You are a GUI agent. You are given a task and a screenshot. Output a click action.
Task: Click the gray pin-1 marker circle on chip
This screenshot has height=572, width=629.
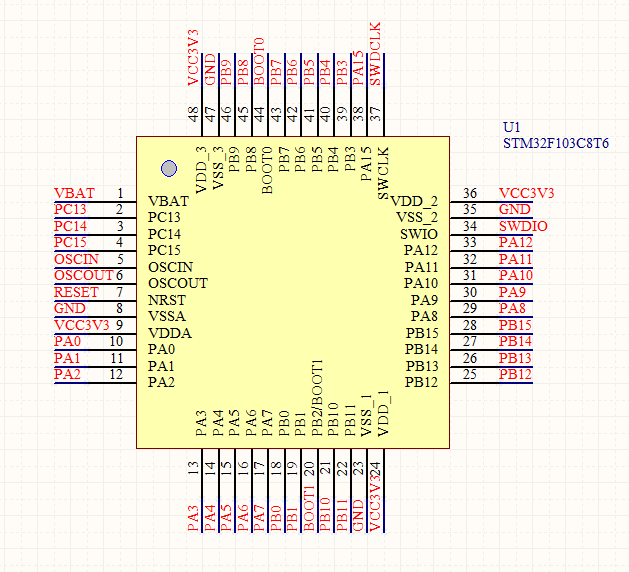(169, 168)
